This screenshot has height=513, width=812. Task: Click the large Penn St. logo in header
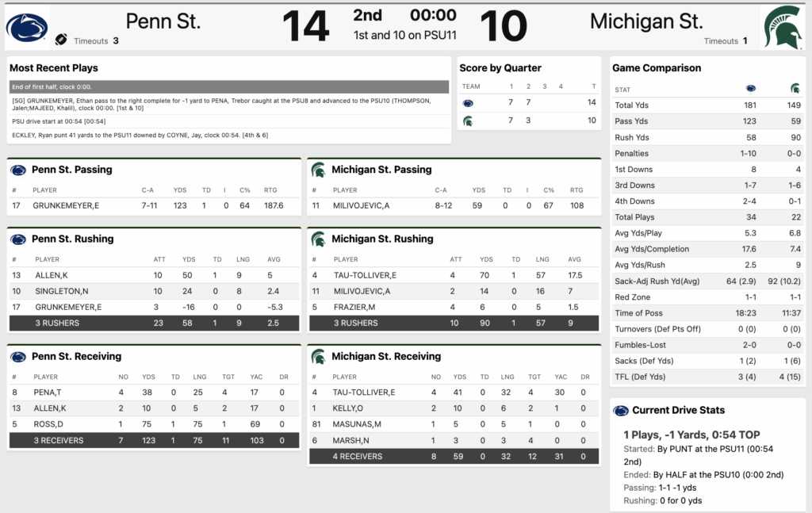[x=27, y=27]
